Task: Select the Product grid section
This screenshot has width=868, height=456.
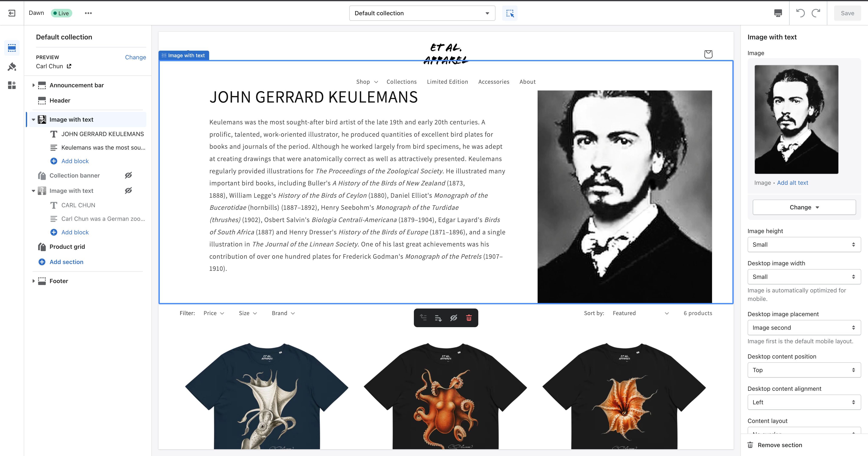Action: tap(67, 247)
